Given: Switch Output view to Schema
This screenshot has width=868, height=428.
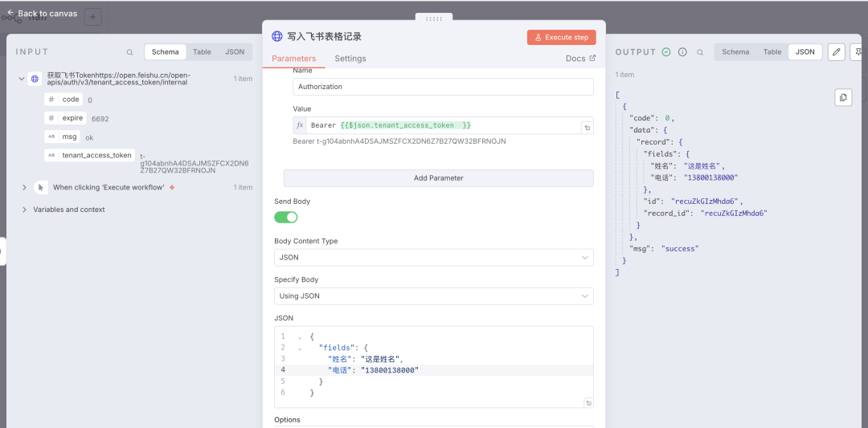Looking at the screenshot, I should [735, 52].
